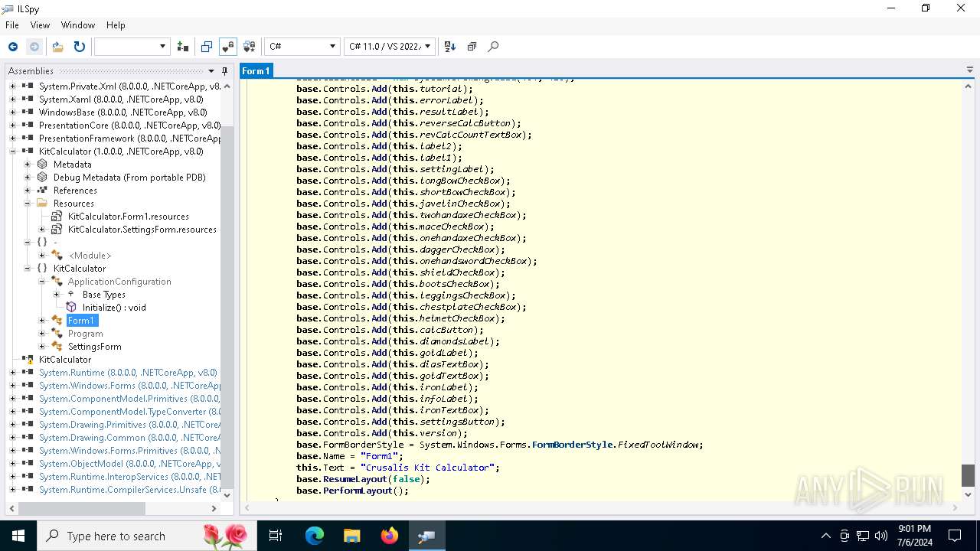This screenshot has width=980, height=551.
Task: Open Microsoft Edge from the taskbar
Action: [315, 536]
